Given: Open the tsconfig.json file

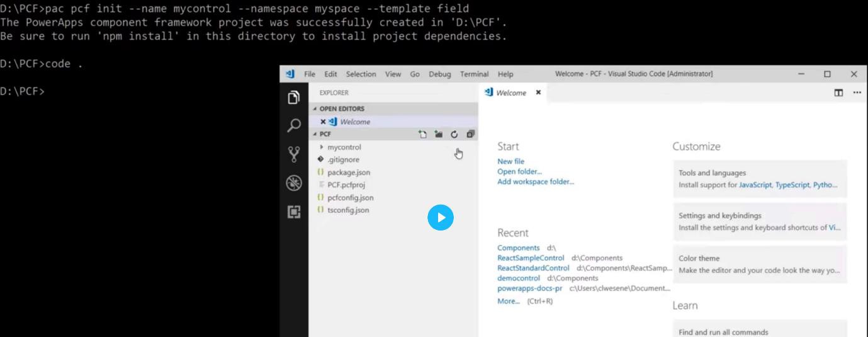Looking at the screenshot, I should 348,210.
